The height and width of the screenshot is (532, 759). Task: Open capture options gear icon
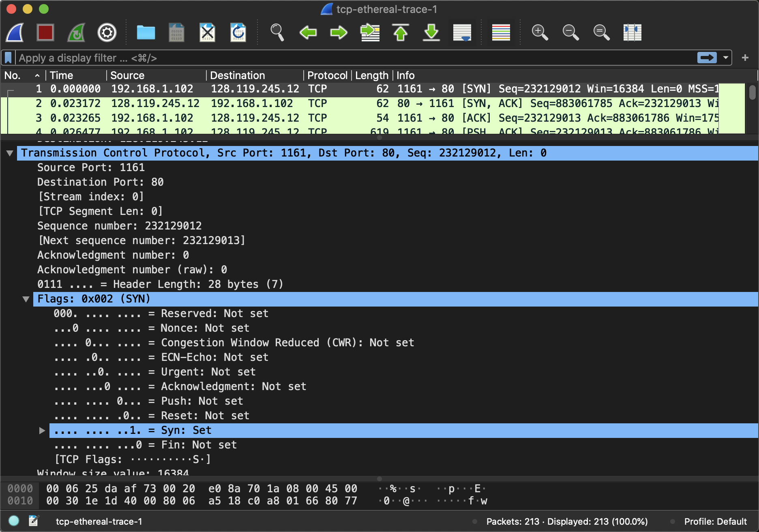click(x=107, y=32)
